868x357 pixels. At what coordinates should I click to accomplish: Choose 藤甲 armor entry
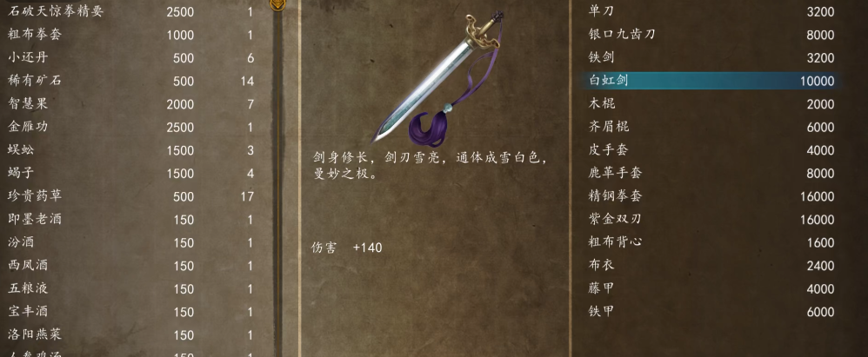click(x=712, y=288)
